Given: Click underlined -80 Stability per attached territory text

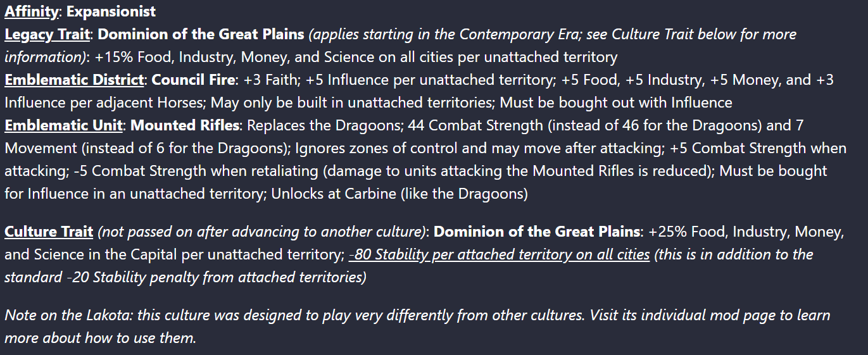Looking at the screenshot, I should coord(499,254).
